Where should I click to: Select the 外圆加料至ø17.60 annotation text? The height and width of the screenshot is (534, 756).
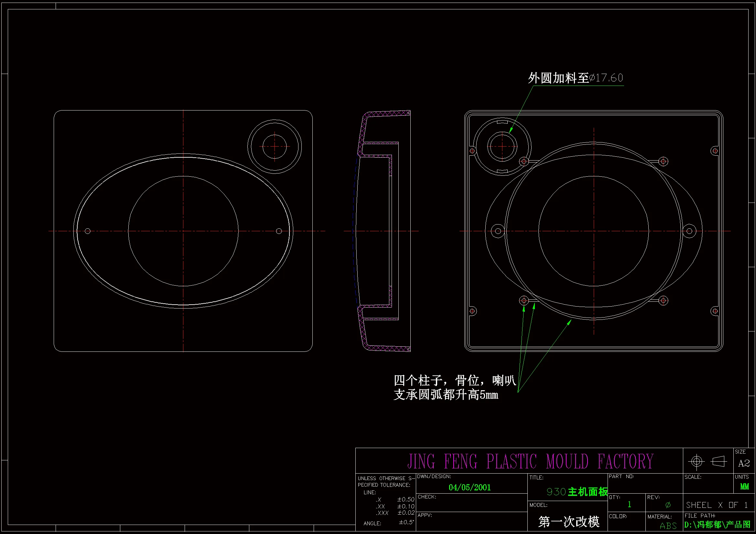pyautogui.click(x=575, y=78)
